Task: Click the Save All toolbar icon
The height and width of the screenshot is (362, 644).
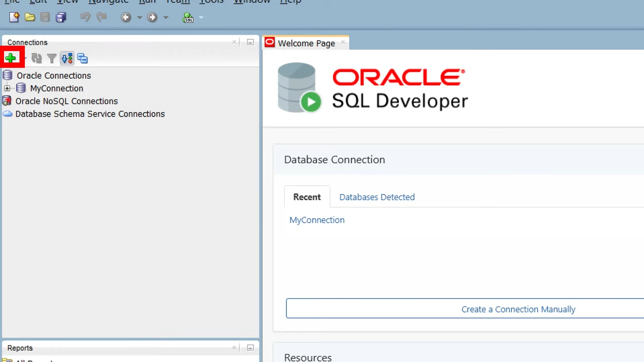Action: 60,17
